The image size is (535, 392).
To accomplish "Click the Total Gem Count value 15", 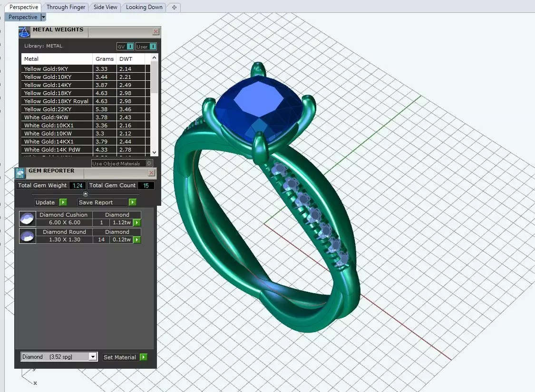I will (x=146, y=185).
